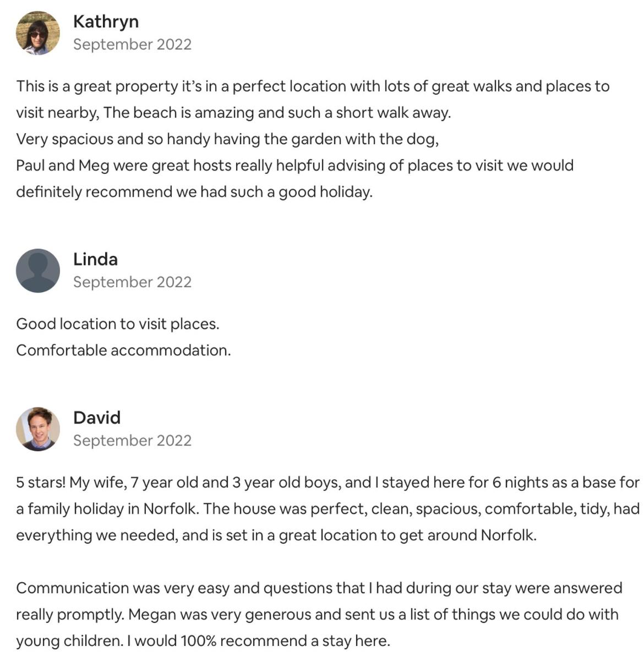Click the 'I would 100% recommend' line

[x=203, y=640]
